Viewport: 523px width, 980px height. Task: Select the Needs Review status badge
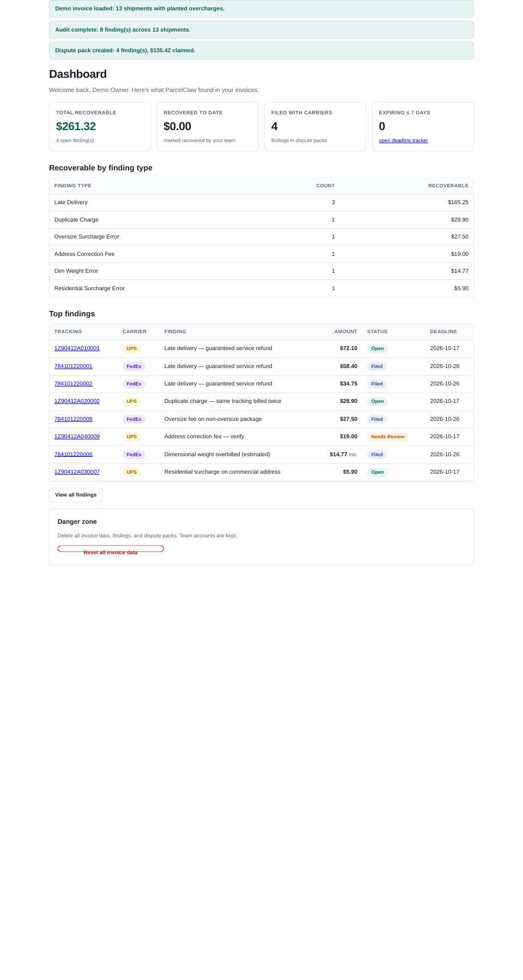(387, 437)
